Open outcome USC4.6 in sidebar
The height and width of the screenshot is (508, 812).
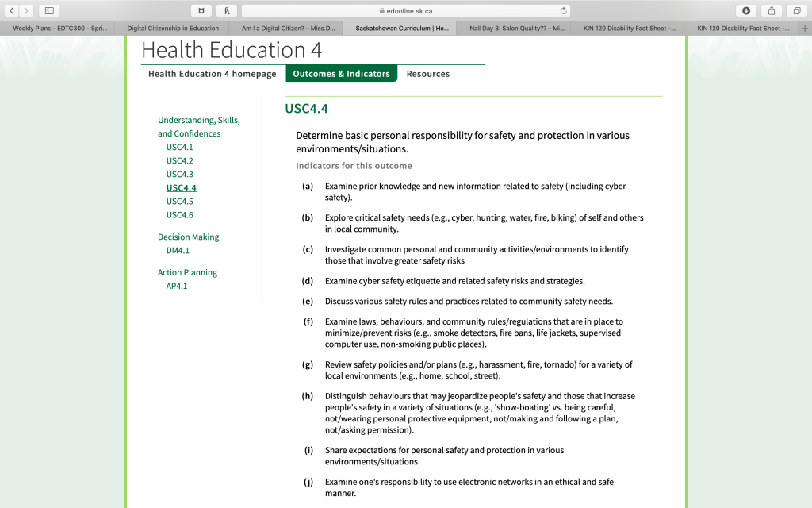(179, 214)
